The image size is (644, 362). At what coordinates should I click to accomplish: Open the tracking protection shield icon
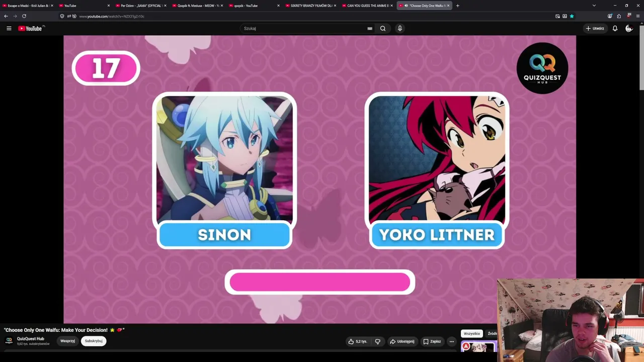click(62, 16)
